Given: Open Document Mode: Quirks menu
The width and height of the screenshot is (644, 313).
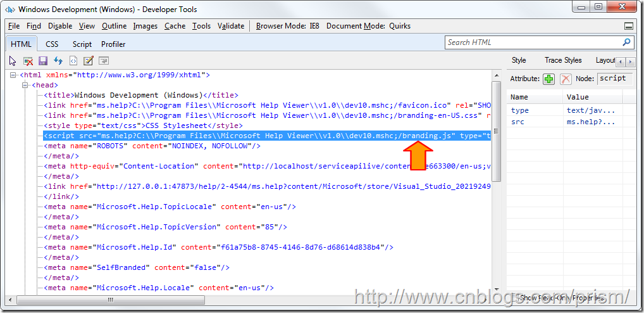Looking at the screenshot, I should click(368, 26).
